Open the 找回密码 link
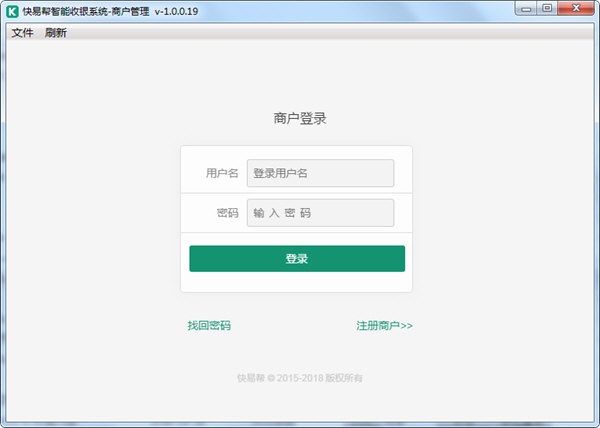The image size is (600, 428). 209,325
